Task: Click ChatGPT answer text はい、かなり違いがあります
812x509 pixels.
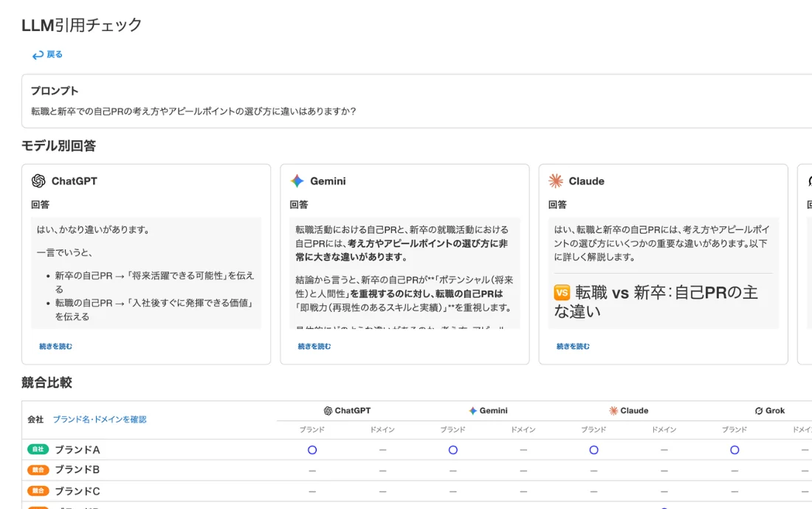Action: [93, 229]
